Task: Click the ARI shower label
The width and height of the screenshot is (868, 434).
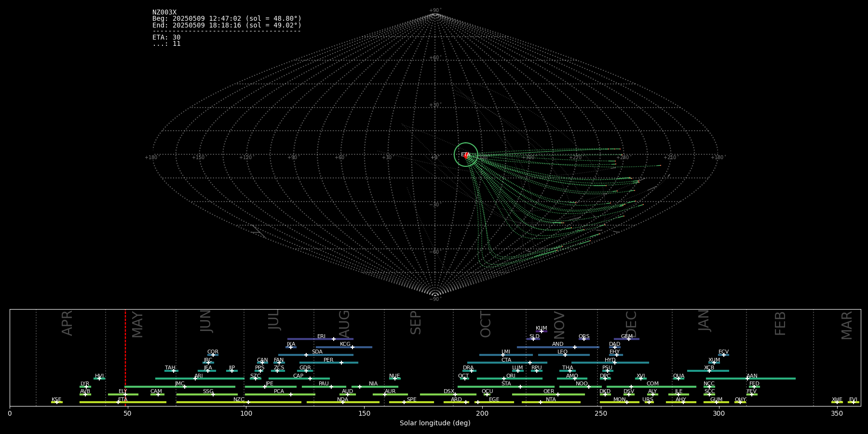Action: click(x=199, y=376)
